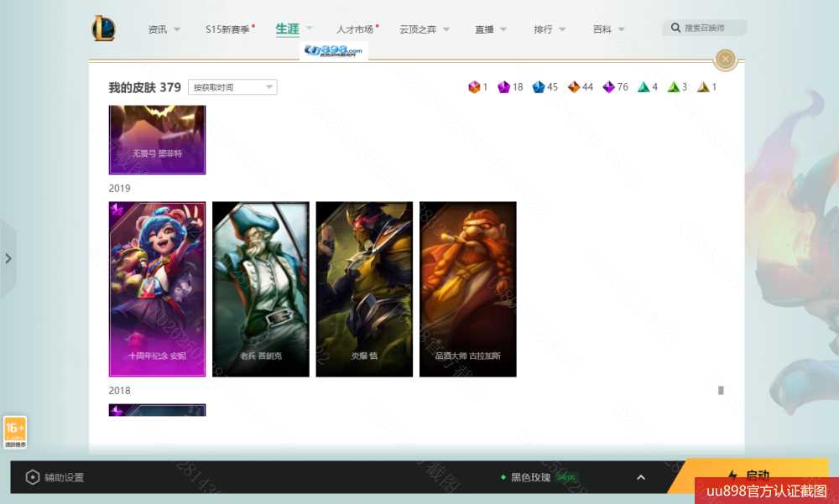The width and height of the screenshot is (839, 504).
Task: Click the 2019 year heading
Action: (119, 189)
